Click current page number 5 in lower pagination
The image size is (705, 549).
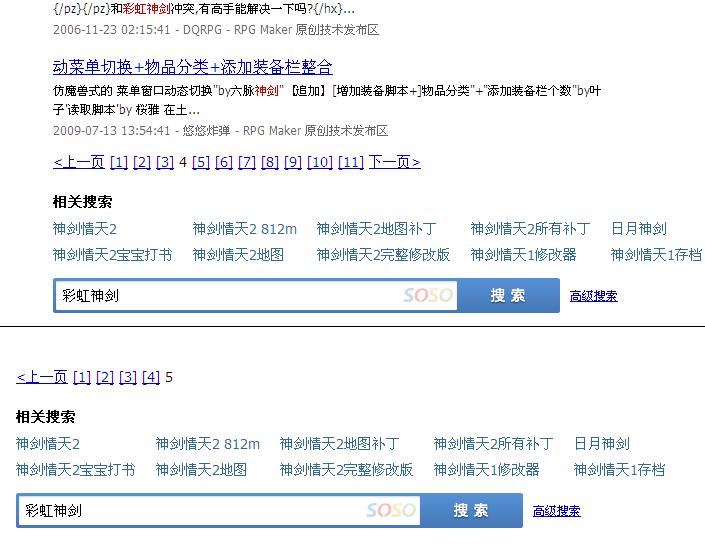169,377
